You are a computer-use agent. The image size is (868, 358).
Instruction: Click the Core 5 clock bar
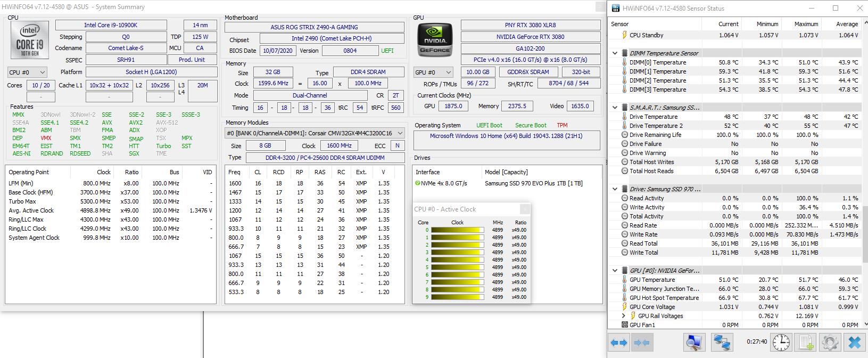click(x=458, y=267)
